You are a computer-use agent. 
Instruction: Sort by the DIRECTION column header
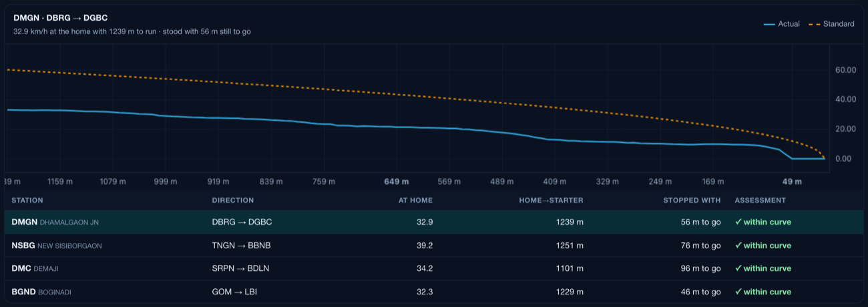coord(233,200)
